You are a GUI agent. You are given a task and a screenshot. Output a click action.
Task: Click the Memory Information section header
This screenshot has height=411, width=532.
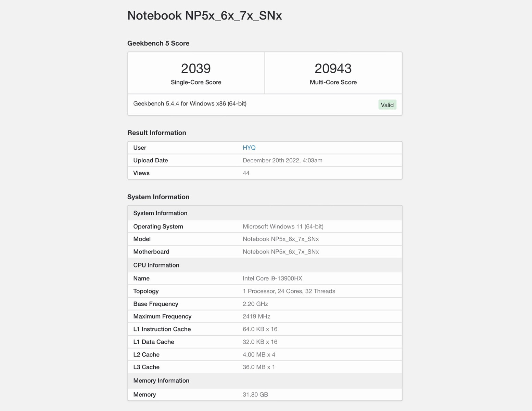pyautogui.click(x=265, y=381)
